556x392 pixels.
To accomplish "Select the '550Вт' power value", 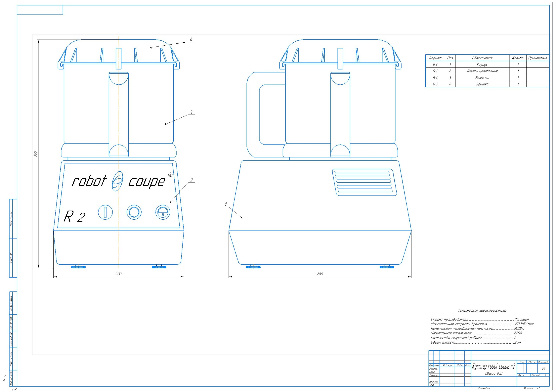I will [519, 329].
